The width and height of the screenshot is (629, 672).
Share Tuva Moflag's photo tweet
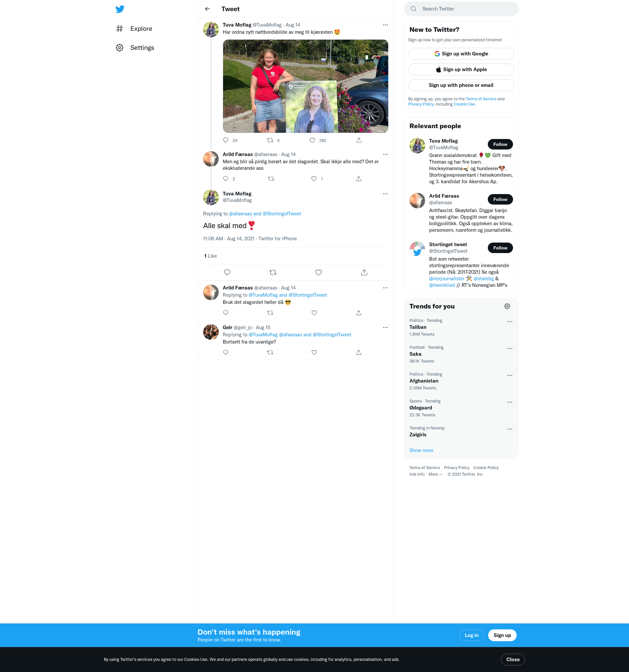tap(359, 140)
